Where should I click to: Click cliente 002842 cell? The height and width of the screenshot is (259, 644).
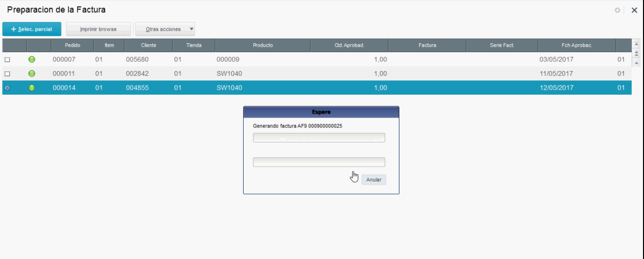coord(137,73)
